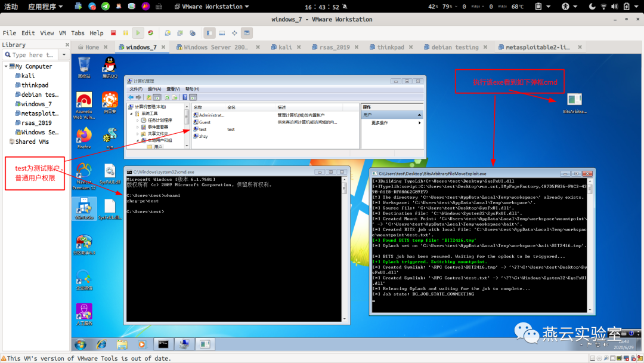Click forward arrow in Computer Management toolbar
The height and width of the screenshot is (363, 644).
tap(138, 97)
